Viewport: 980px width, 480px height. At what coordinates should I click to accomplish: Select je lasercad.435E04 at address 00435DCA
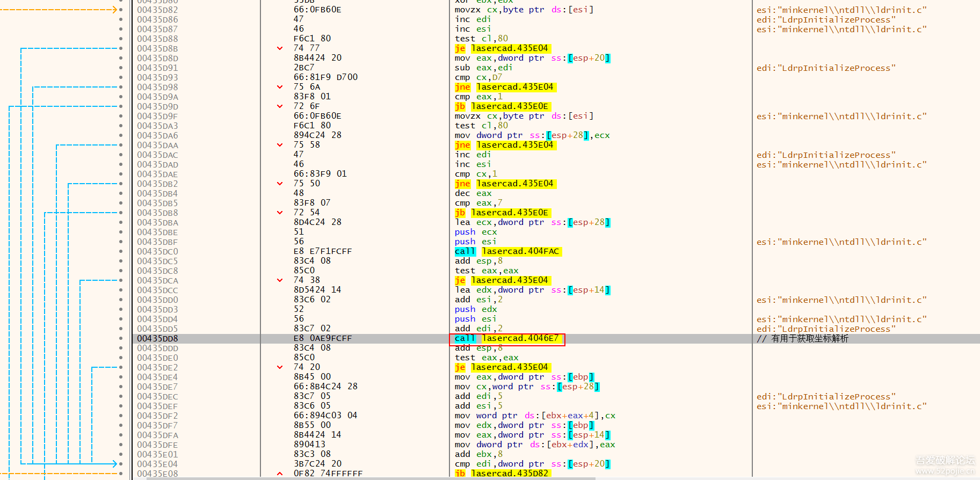coord(502,280)
